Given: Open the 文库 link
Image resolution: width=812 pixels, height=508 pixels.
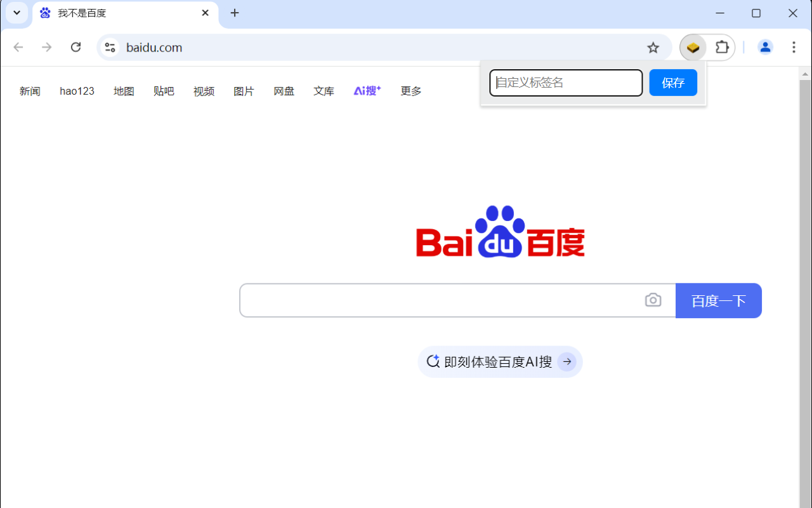Looking at the screenshot, I should 324,91.
